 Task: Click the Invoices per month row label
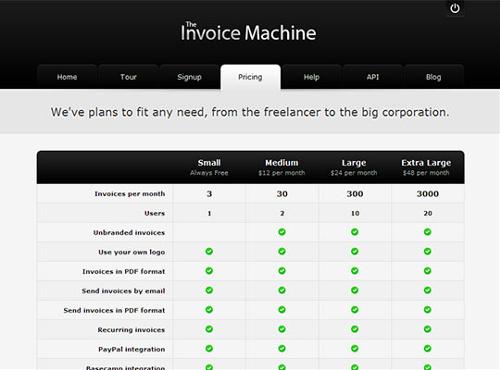pos(130,194)
